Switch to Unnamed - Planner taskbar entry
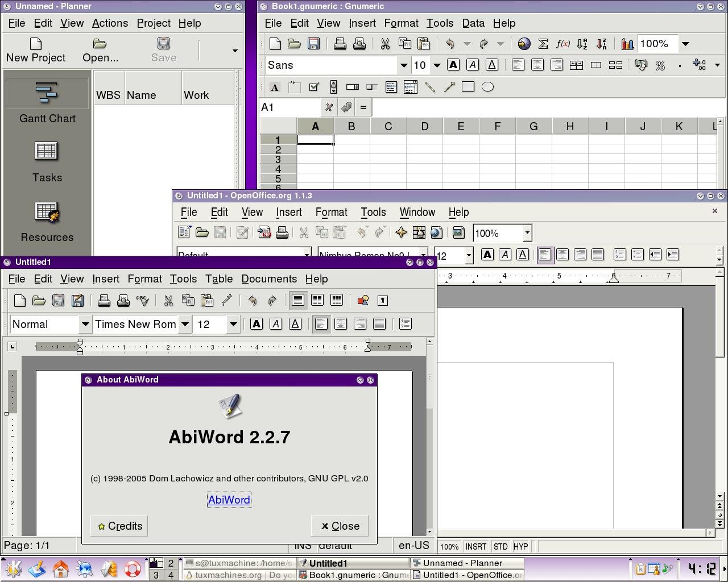 467,563
